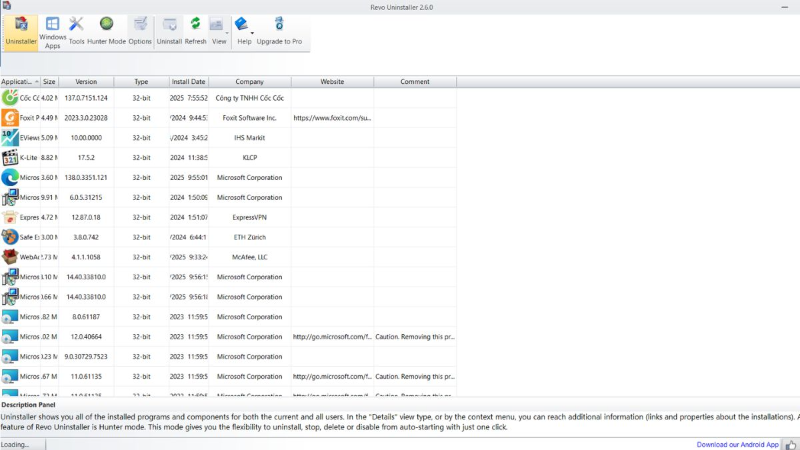Image resolution: width=800 pixels, height=450 pixels.
Task: Expand the View dropdown arrow
Action: coord(227,34)
